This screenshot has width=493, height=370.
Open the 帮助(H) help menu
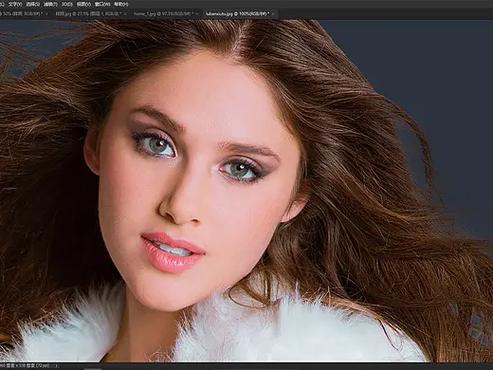(121, 4)
